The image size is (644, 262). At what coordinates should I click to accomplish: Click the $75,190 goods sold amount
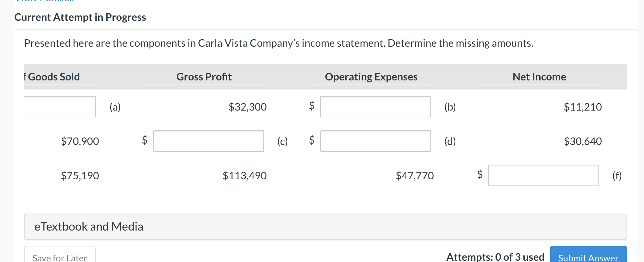coord(80,175)
